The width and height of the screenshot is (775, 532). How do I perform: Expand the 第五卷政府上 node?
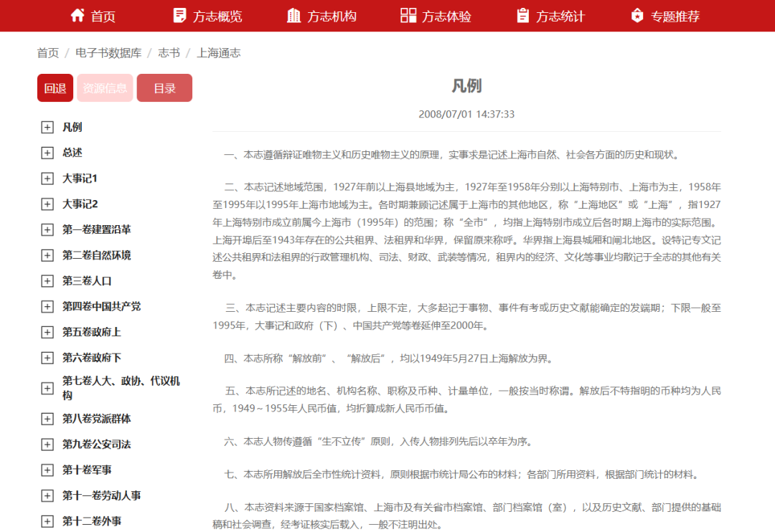(x=47, y=333)
